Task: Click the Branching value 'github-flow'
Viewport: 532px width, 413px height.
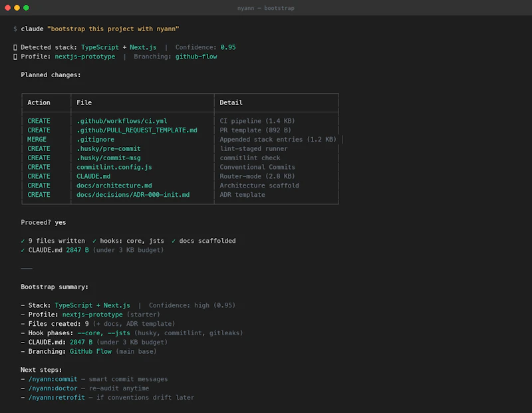Action: click(196, 57)
